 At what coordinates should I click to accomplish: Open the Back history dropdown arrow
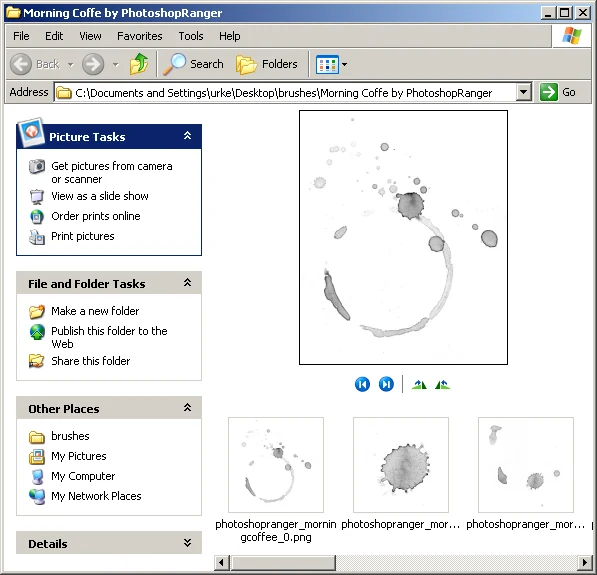coord(71,64)
